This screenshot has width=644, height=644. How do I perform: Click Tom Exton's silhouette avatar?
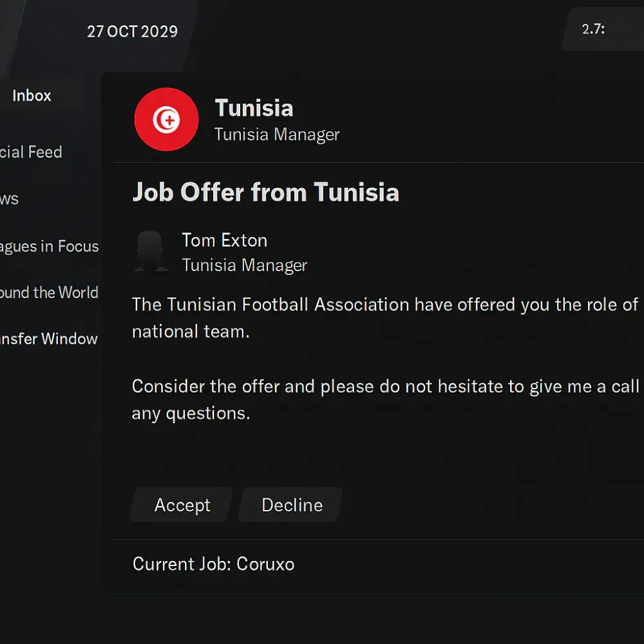point(152,251)
